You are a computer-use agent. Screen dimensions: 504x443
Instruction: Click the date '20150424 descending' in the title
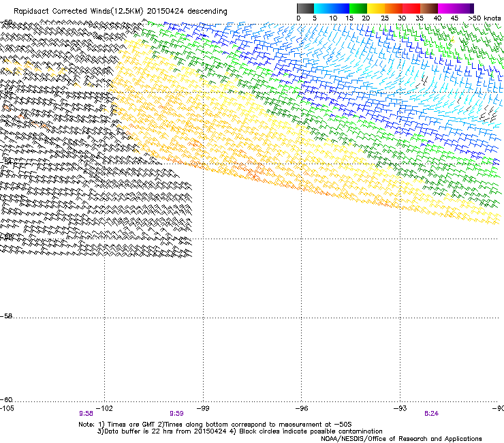tap(187, 12)
